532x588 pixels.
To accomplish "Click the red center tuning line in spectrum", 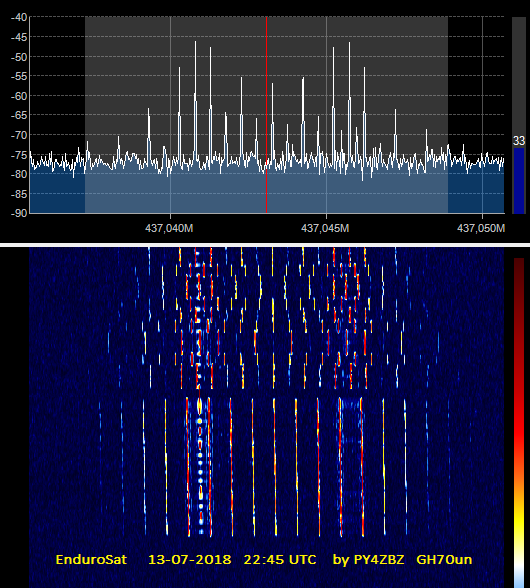I will coord(267,115).
